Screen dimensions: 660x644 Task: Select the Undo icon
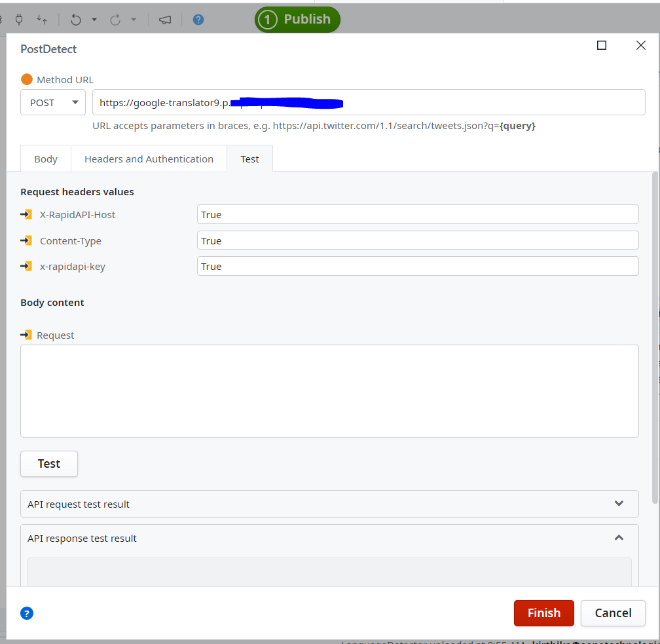click(x=76, y=20)
